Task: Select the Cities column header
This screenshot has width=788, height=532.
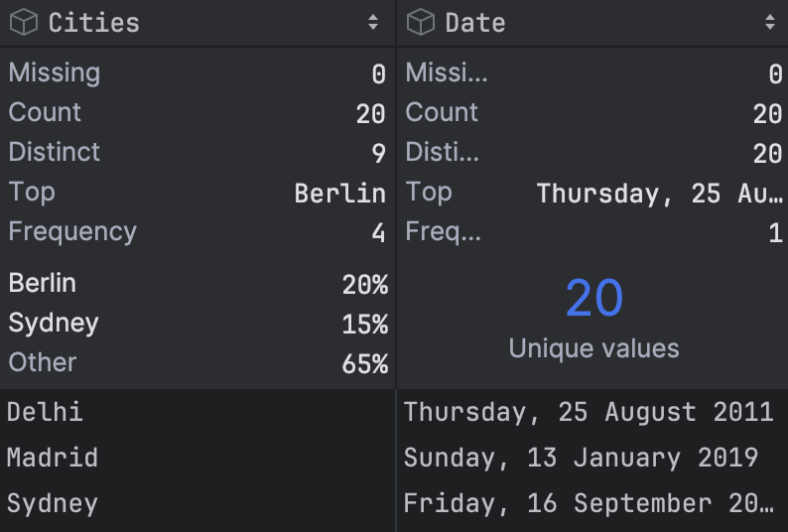Action: [x=197, y=23]
